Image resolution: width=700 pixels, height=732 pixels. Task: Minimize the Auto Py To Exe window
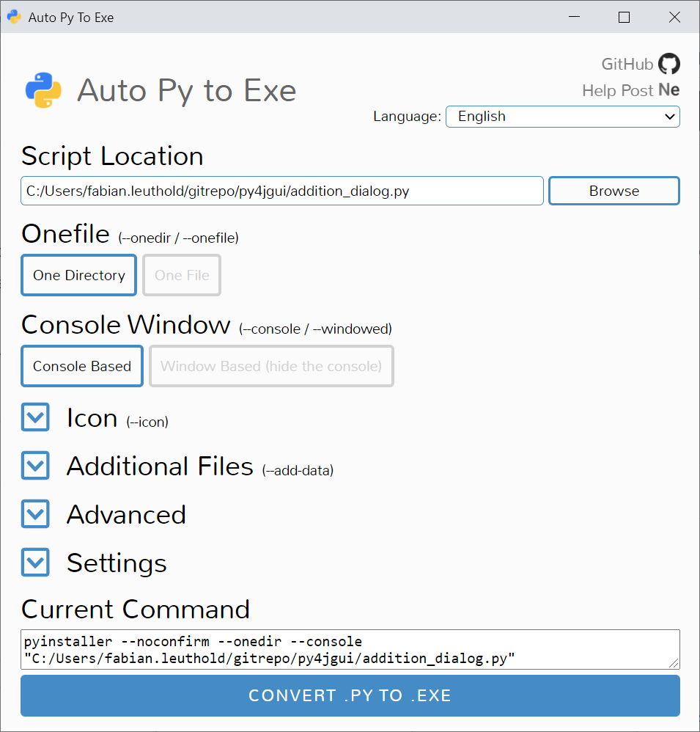coord(574,17)
